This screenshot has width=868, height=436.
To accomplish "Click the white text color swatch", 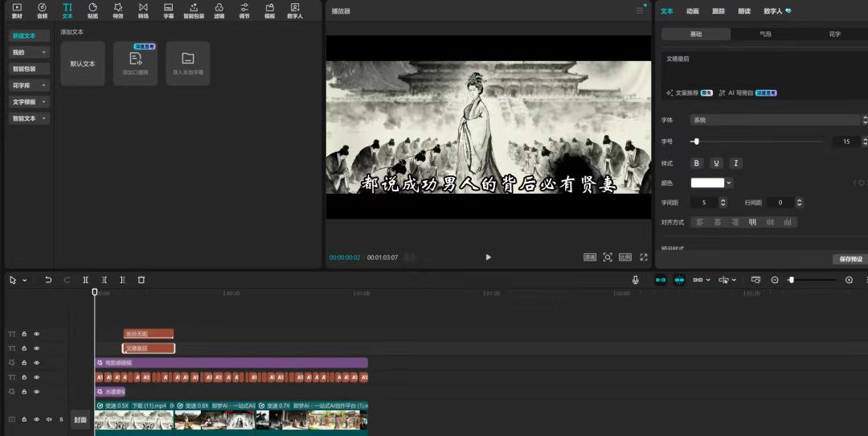I will 707,183.
